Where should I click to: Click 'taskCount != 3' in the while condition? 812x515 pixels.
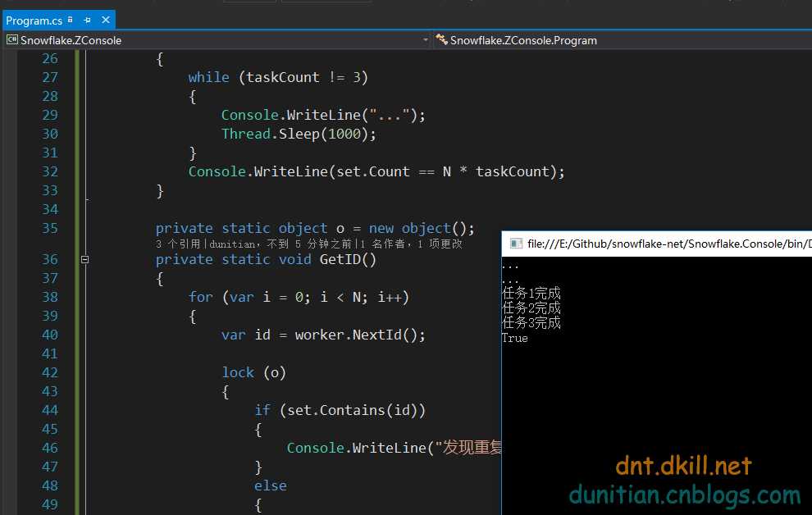[x=303, y=77]
